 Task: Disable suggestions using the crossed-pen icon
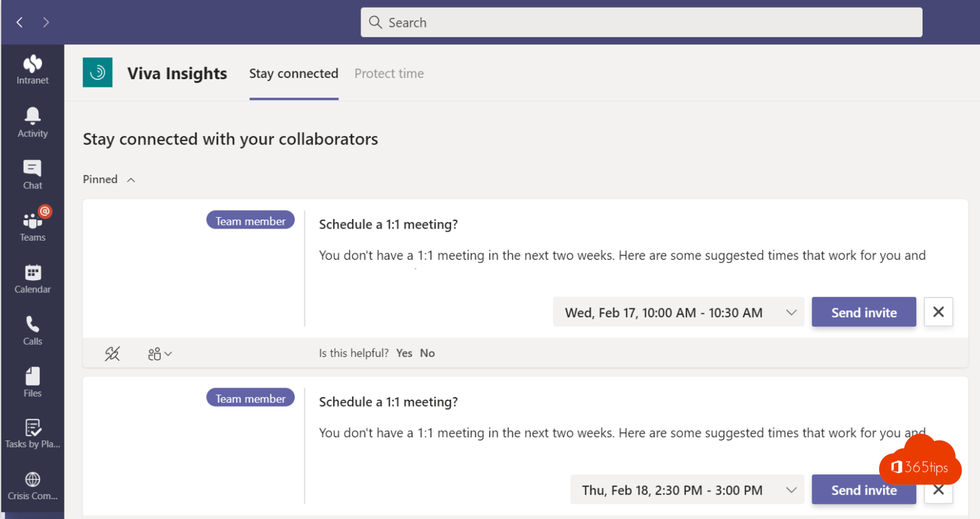coord(112,353)
